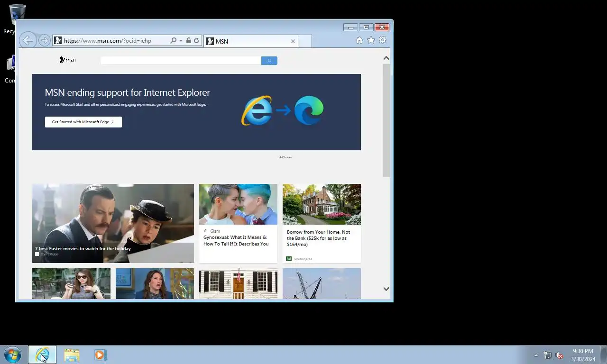Viewport: 607px width, 364px height.
Task: Open the address bar autocomplete dropdown arrow
Action: pos(181,41)
